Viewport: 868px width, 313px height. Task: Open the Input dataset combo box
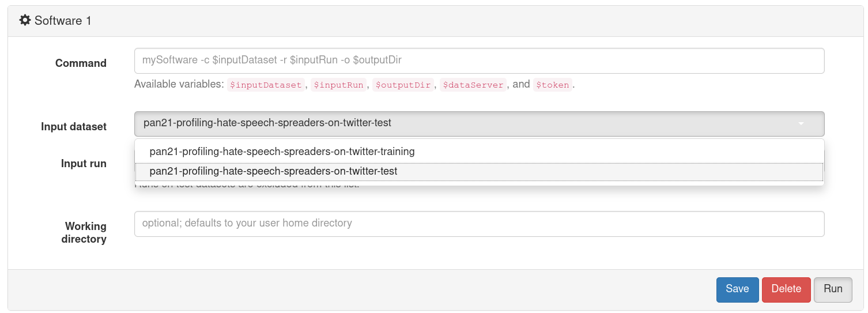click(479, 123)
